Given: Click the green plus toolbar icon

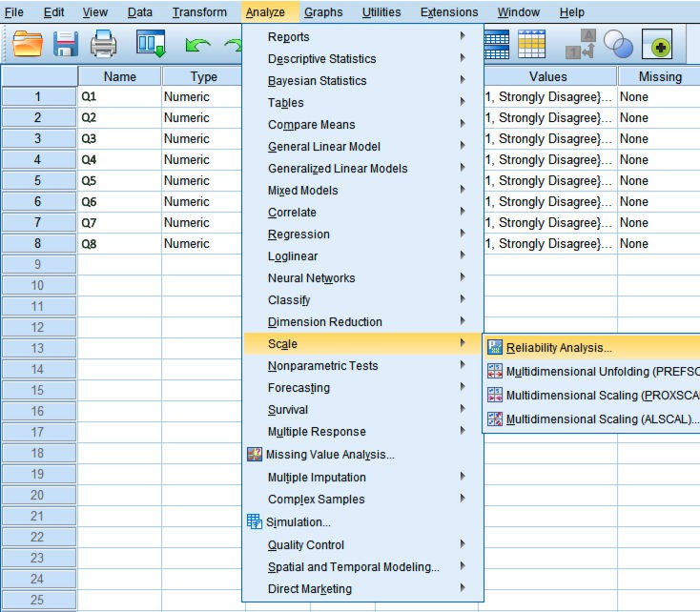Looking at the screenshot, I should pos(657,44).
